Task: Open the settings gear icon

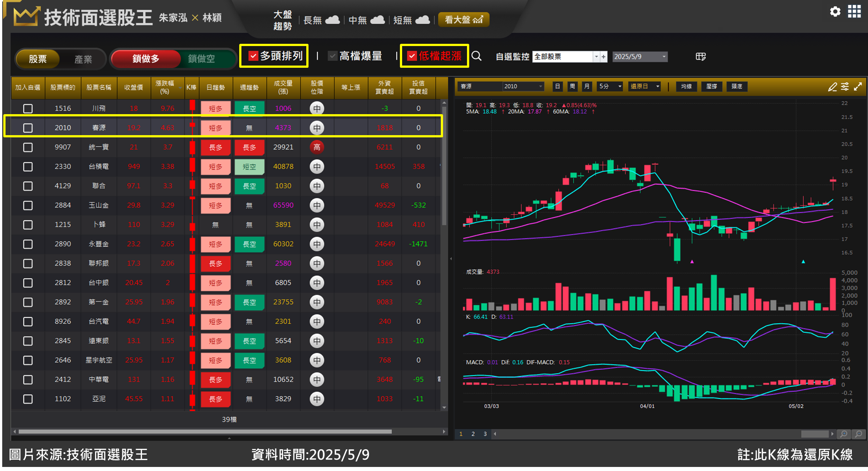Action: [835, 12]
